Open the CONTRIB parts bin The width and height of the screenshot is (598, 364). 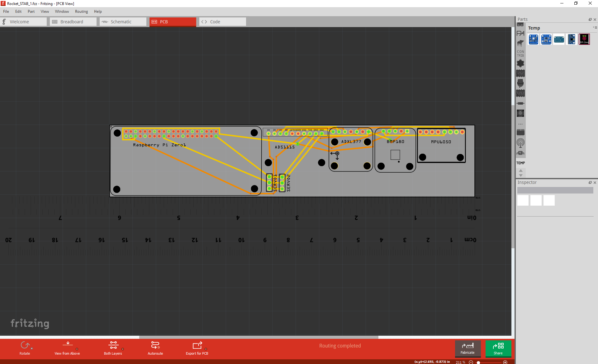(520, 53)
